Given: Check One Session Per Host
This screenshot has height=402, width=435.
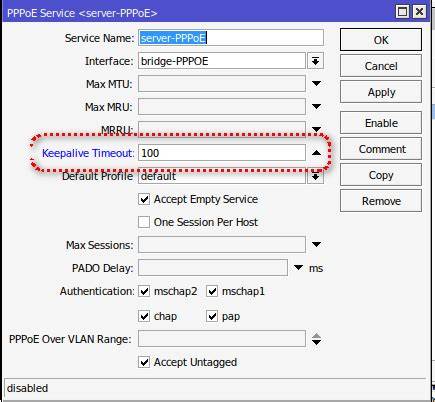Looking at the screenshot, I should (144, 222).
